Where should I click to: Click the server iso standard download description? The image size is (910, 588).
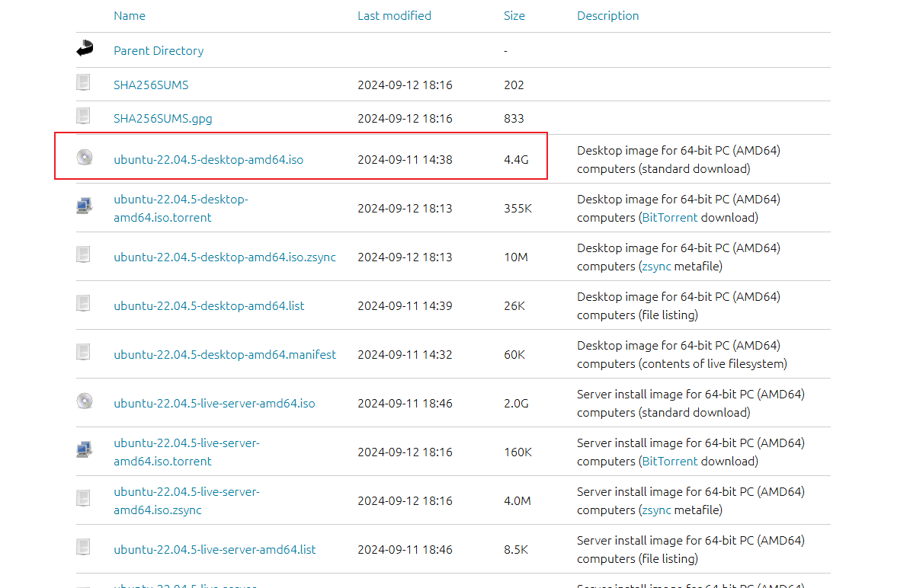tap(691, 403)
